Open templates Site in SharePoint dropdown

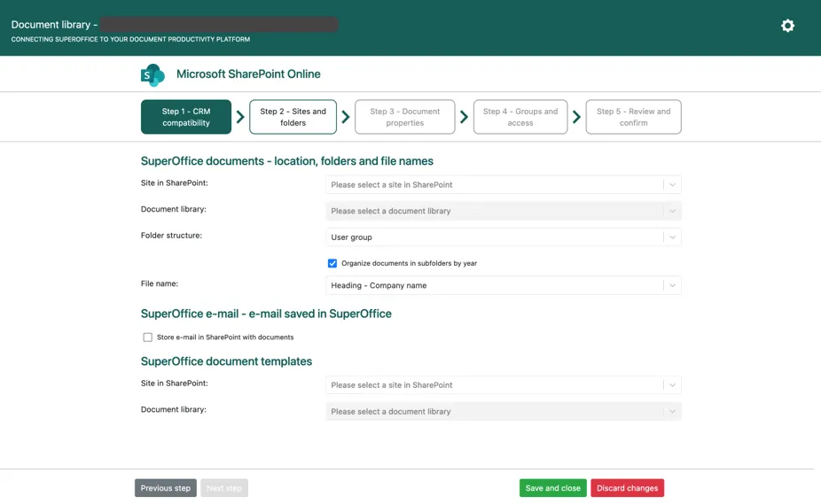tap(672, 385)
